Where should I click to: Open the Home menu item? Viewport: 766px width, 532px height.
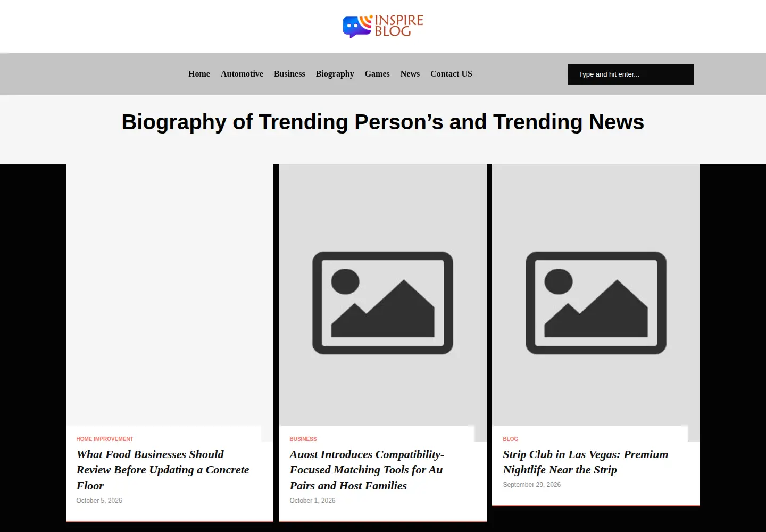199,74
